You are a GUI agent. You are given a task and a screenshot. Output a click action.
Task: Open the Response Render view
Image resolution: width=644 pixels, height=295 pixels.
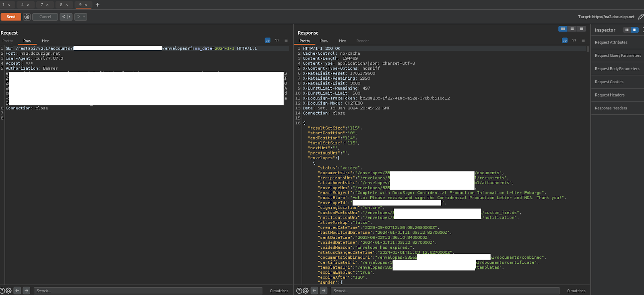click(363, 41)
